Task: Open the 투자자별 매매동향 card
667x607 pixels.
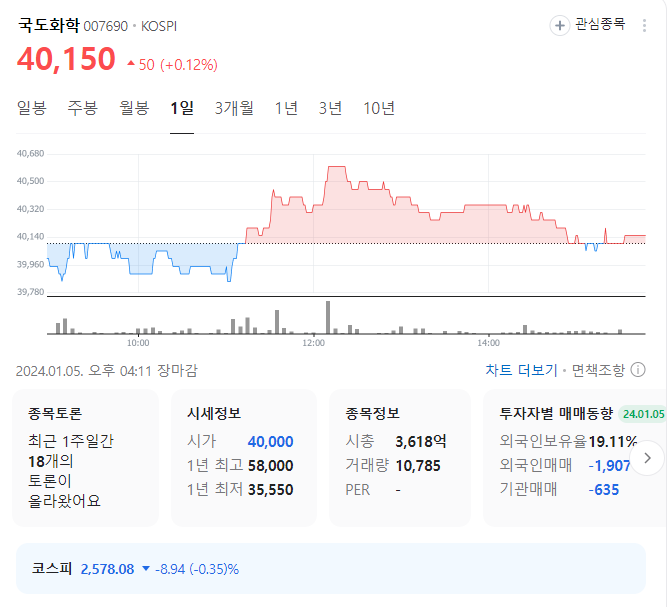Action: (x=575, y=458)
